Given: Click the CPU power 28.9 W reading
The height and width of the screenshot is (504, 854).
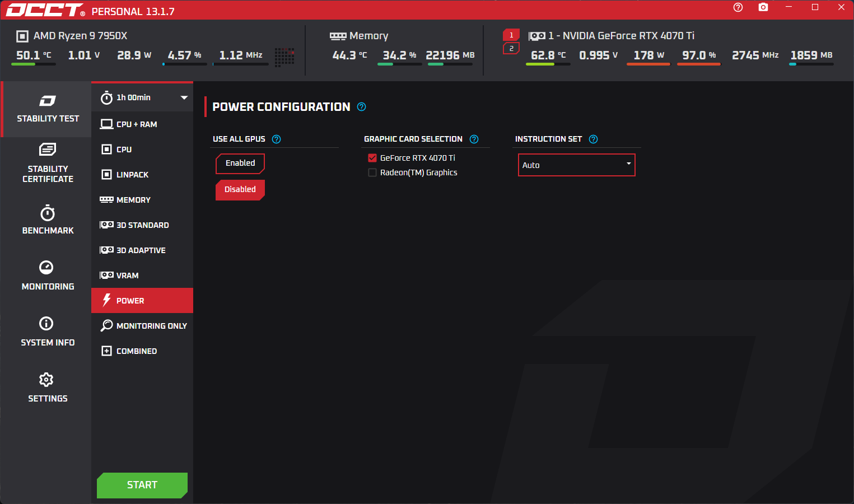Looking at the screenshot, I should click(x=134, y=55).
